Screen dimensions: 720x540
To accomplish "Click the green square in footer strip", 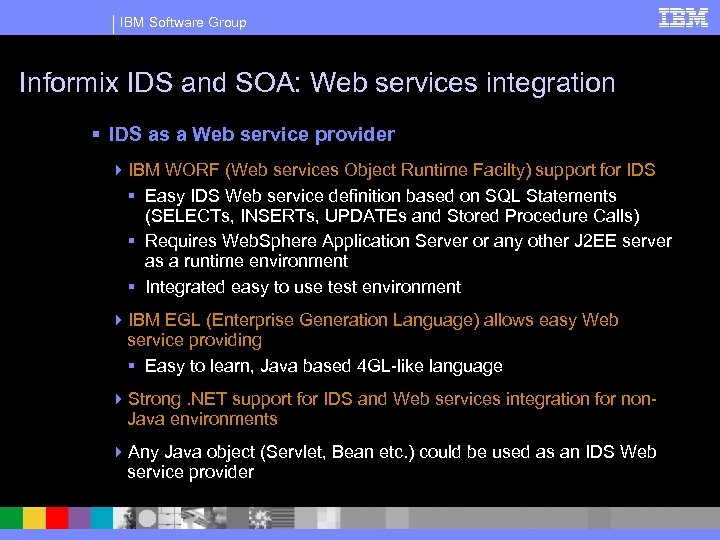I will [x=11, y=518].
